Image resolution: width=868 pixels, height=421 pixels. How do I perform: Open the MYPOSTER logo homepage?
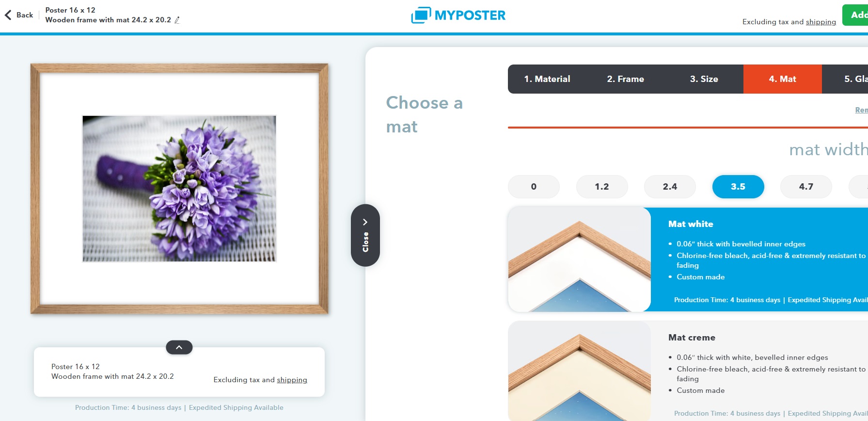pyautogui.click(x=458, y=15)
